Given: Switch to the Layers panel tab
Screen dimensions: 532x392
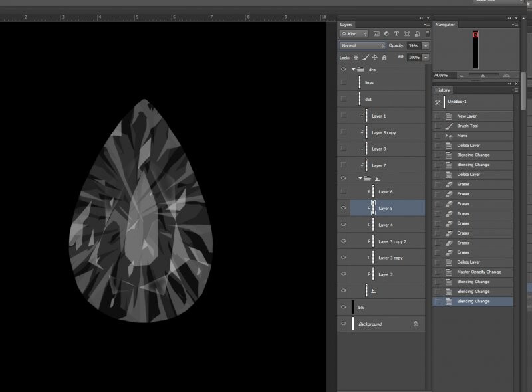Looking at the screenshot, I should click(346, 25).
